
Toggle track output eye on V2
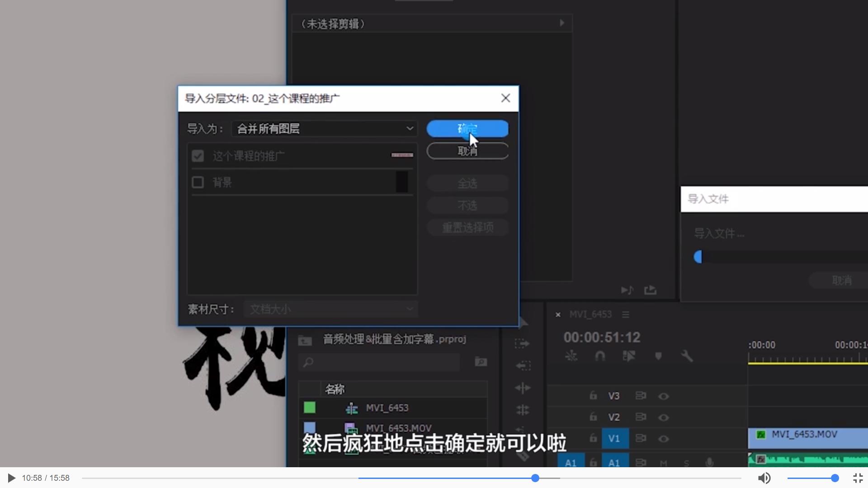pos(664,418)
